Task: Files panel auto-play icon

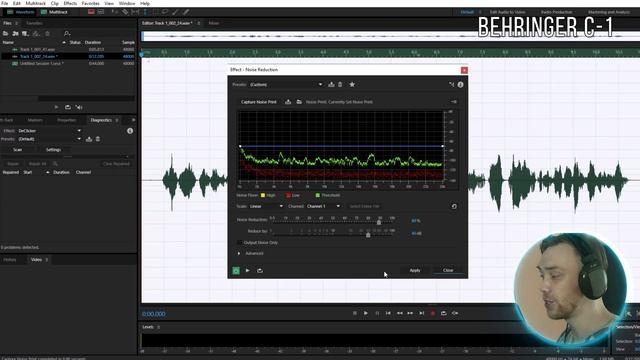Action: click(x=79, y=107)
